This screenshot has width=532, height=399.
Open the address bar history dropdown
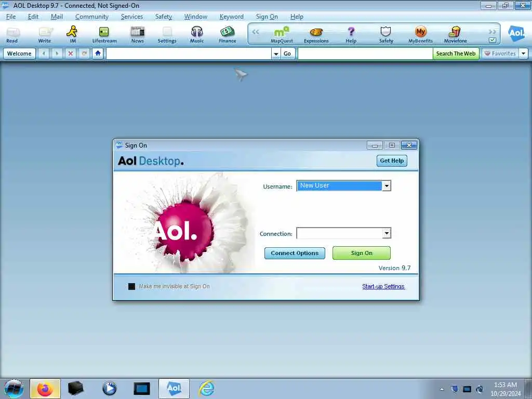(x=276, y=54)
